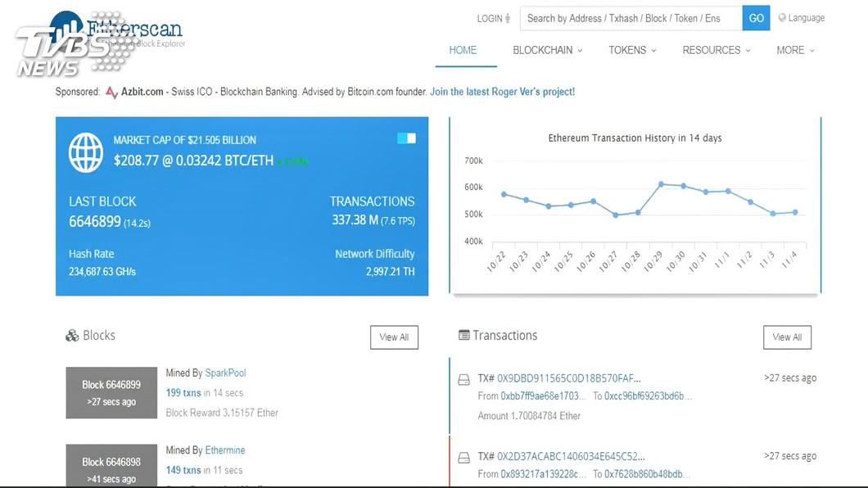This screenshot has width=868, height=488.
Task: Open the SparkPool miner link
Action: [x=225, y=373]
